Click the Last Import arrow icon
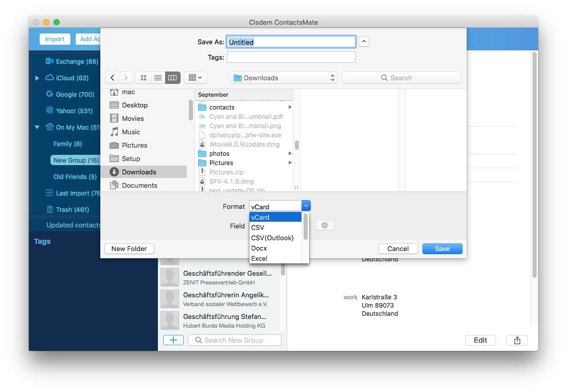Image resolution: width=567 pixels, height=392 pixels. pos(49,193)
